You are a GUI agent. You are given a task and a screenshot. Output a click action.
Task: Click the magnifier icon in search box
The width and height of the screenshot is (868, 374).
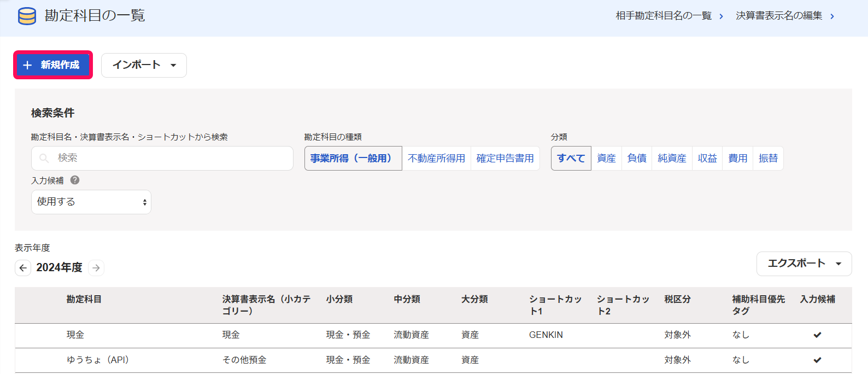(44, 159)
